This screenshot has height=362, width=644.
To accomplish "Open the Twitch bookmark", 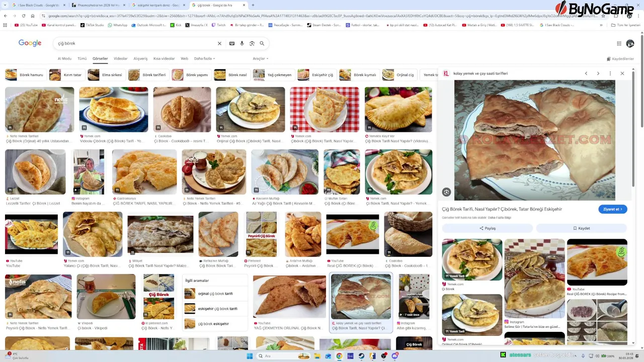I will click(218, 25).
